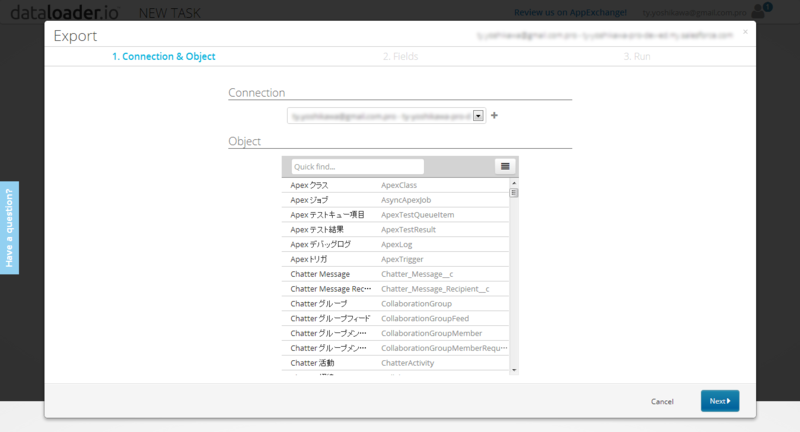Click the NEW TASK header item
Viewport: 800px width, 432px height.
pos(169,13)
